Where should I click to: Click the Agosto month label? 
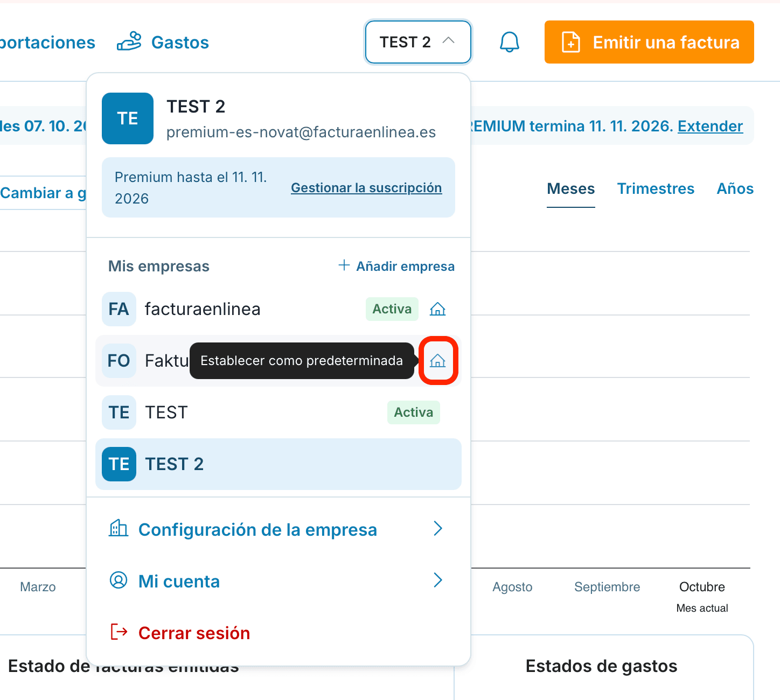tap(512, 587)
